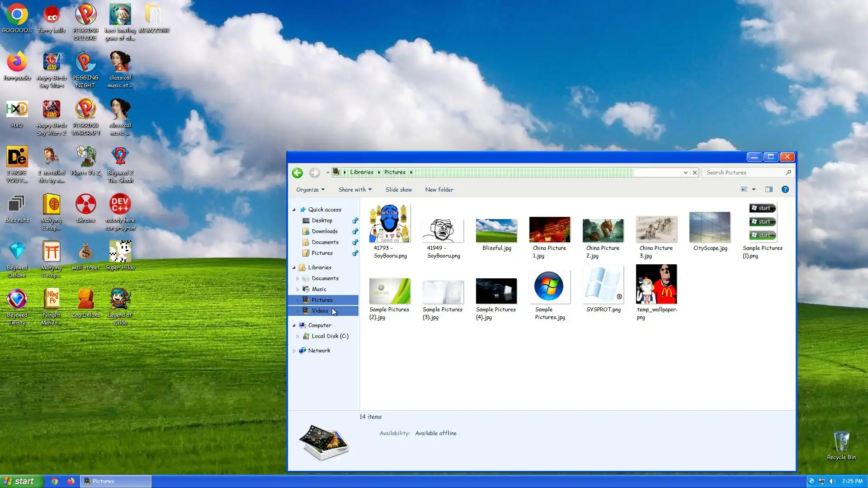Screen dimensions: 868x488
Task: Click the New folder button
Action: click(x=439, y=190)
